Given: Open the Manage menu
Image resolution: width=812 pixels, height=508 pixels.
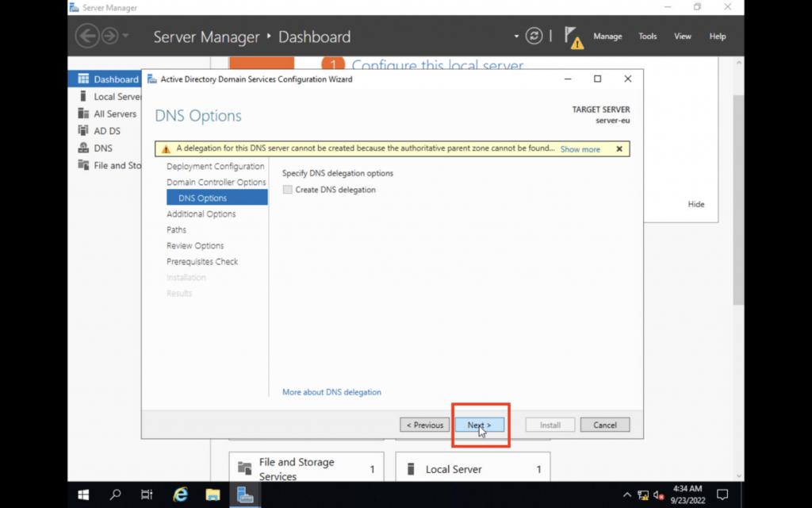Looking at the screenshot, I should (607, 37).
